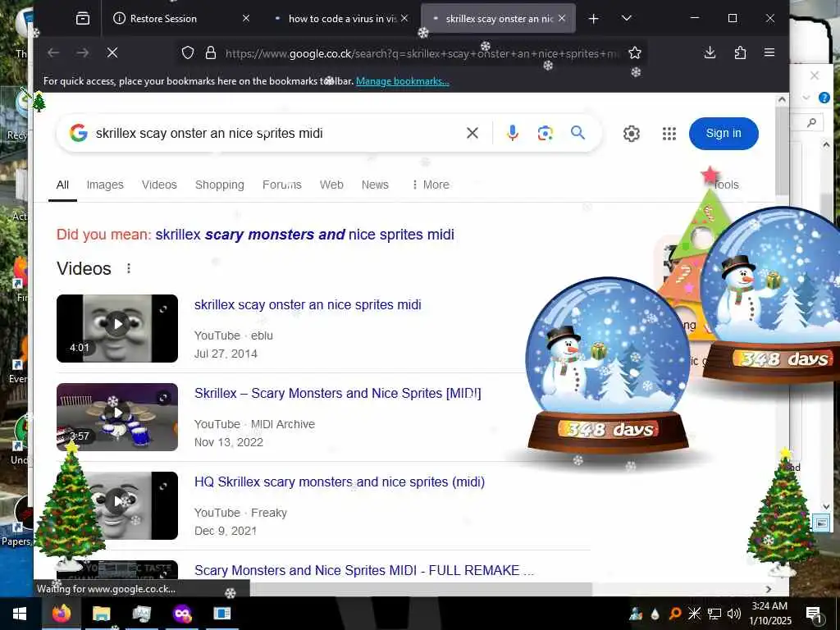Screen dimensions: 840x630
Task: Select the Shopping search filter
Action: tap(220, 185)
